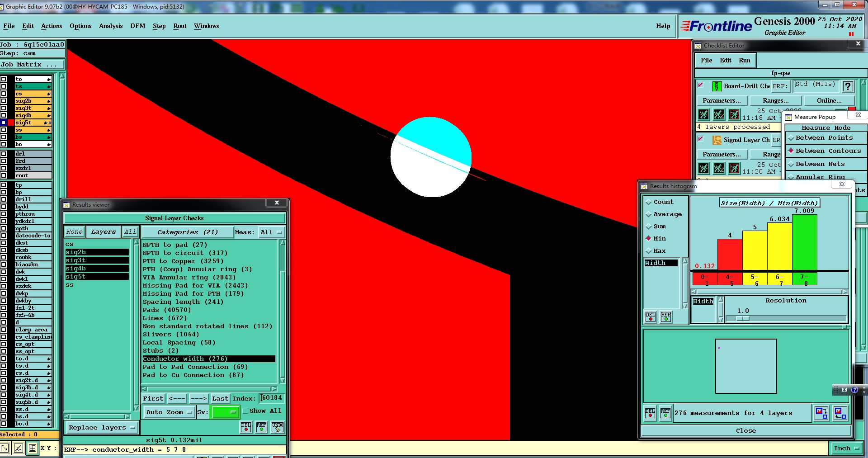Select Slivers (1064) category
Image resolution: width=868 pixels, height=458 pixels.
coord(171,335)
